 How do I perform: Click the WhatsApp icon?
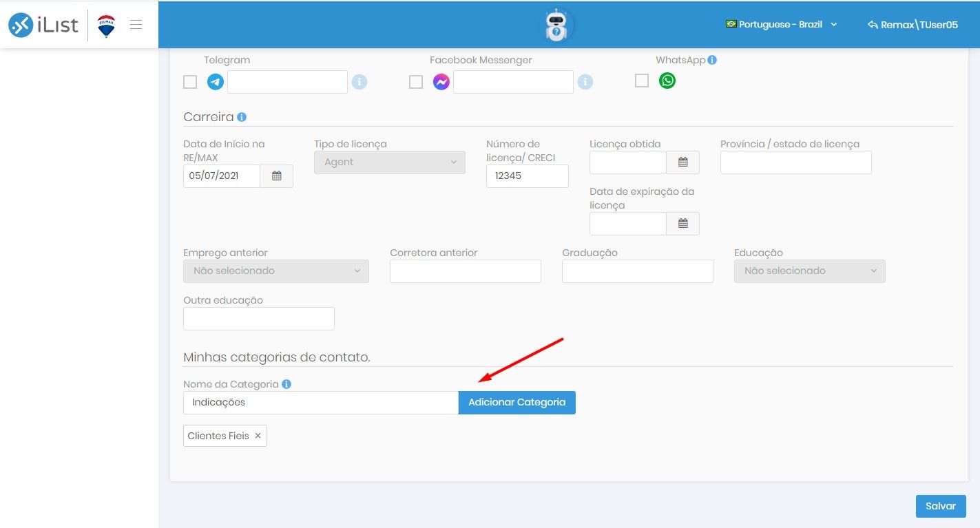[667, 81]
